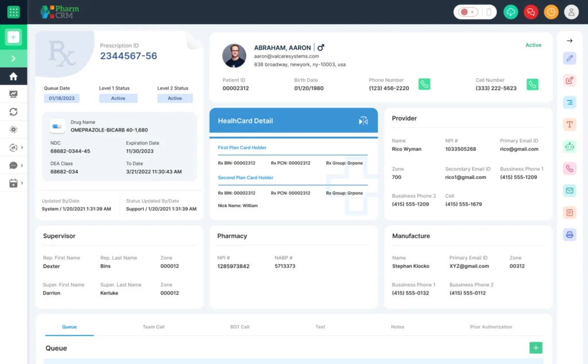Select the Text tool in the right toolbar

pos(569,124)
